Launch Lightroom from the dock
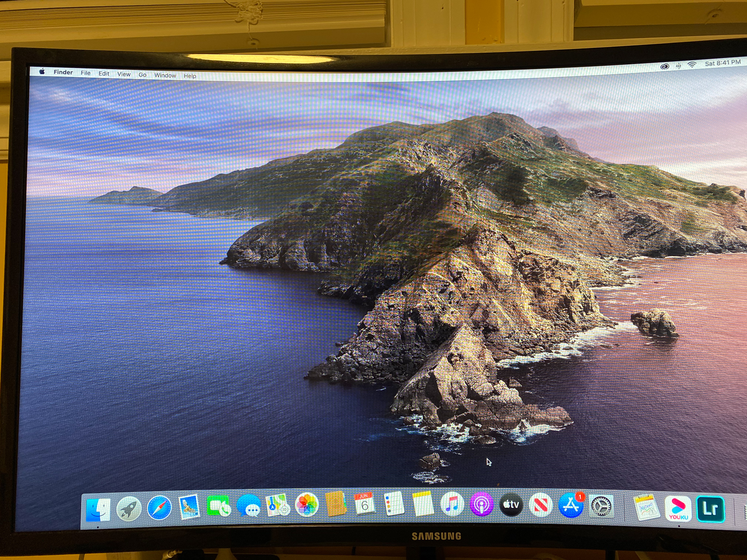 [710, 509]
